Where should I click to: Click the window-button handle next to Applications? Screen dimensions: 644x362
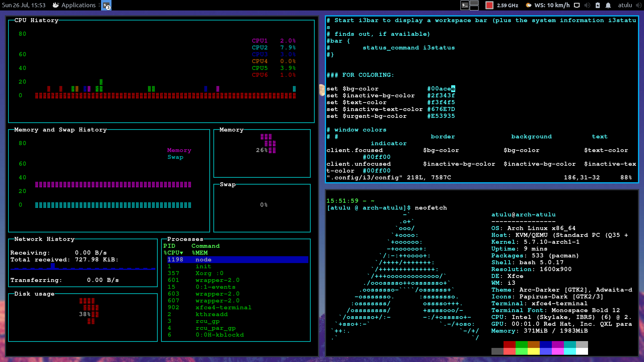99,5
